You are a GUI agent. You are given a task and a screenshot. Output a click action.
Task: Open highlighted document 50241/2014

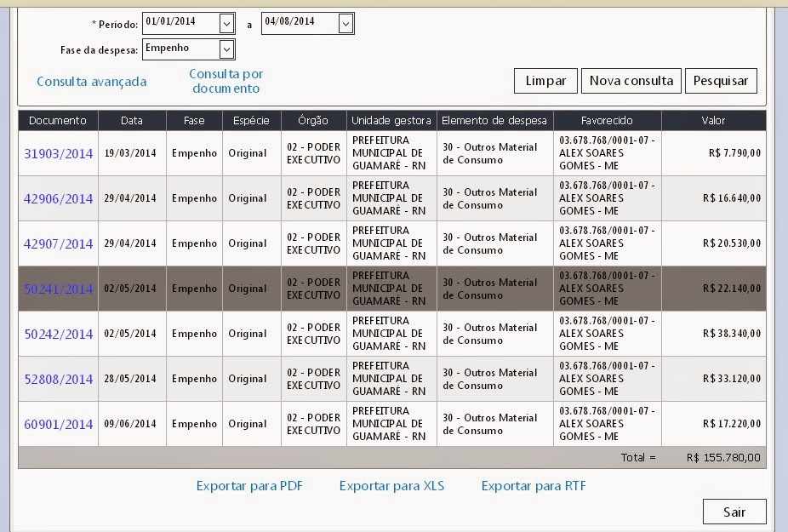[x=59, y=289]
